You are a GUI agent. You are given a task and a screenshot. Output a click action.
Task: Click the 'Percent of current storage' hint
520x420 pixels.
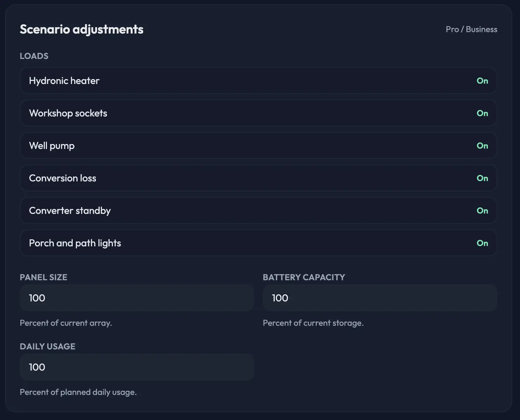tap(313, 323)
